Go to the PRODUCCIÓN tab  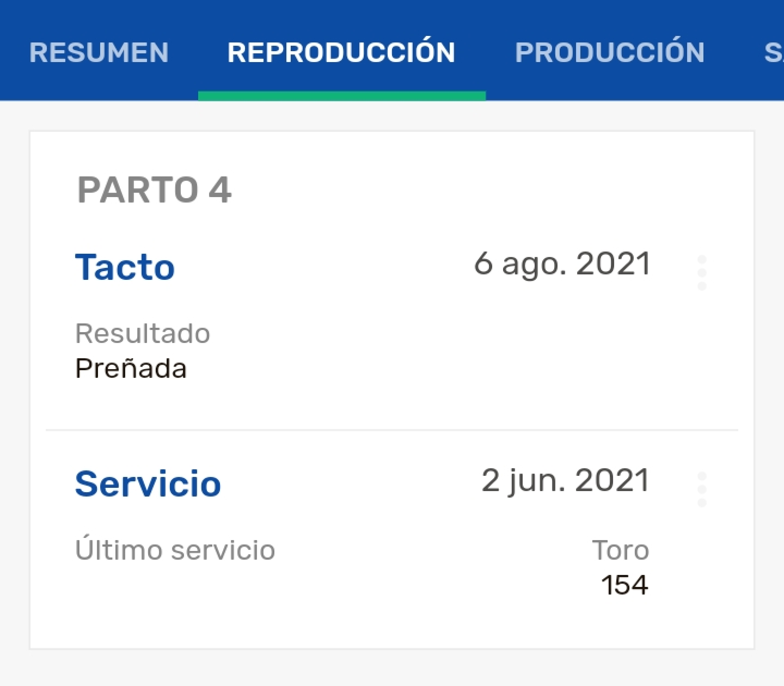pyautogui.click(x=609, y=52)
